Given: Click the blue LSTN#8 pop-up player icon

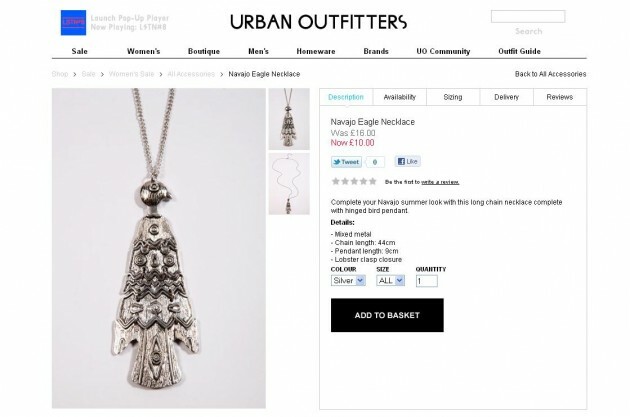Looking at the screenshot, I should 73,23.
